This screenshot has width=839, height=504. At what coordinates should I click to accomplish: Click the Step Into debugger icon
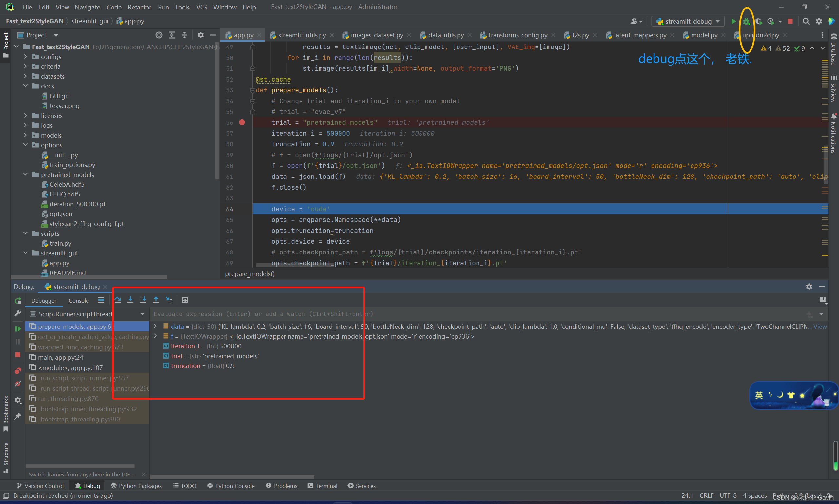[x=130, y=300]
